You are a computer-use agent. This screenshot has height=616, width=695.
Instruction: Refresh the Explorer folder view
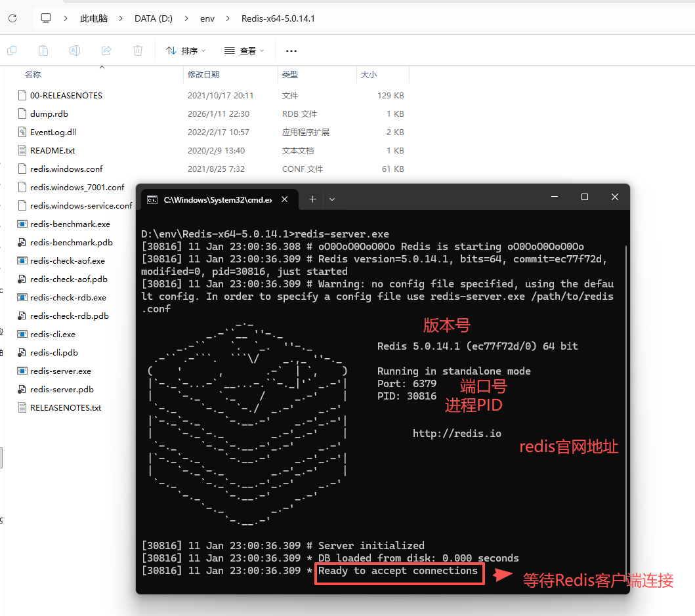[12, 18]
